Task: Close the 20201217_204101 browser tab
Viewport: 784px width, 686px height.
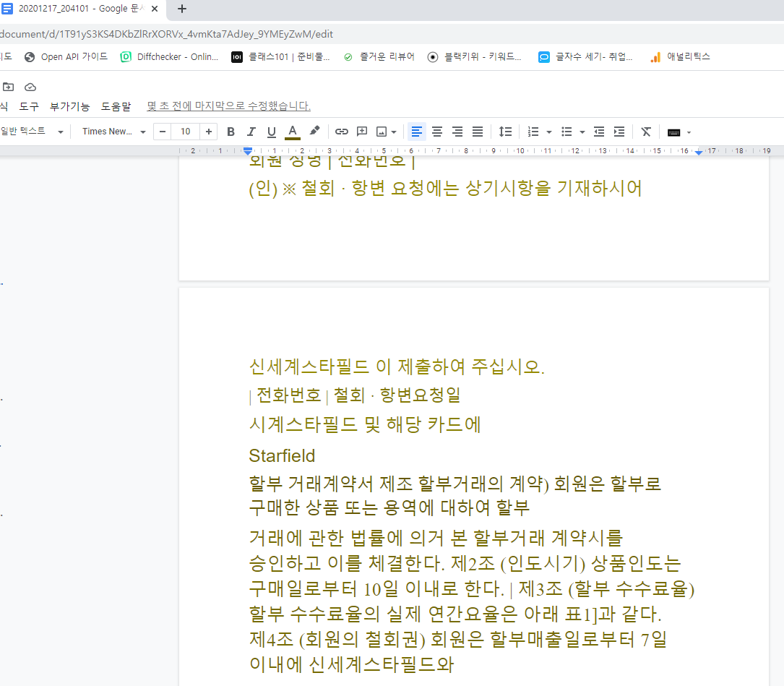Action: [155, 9]
